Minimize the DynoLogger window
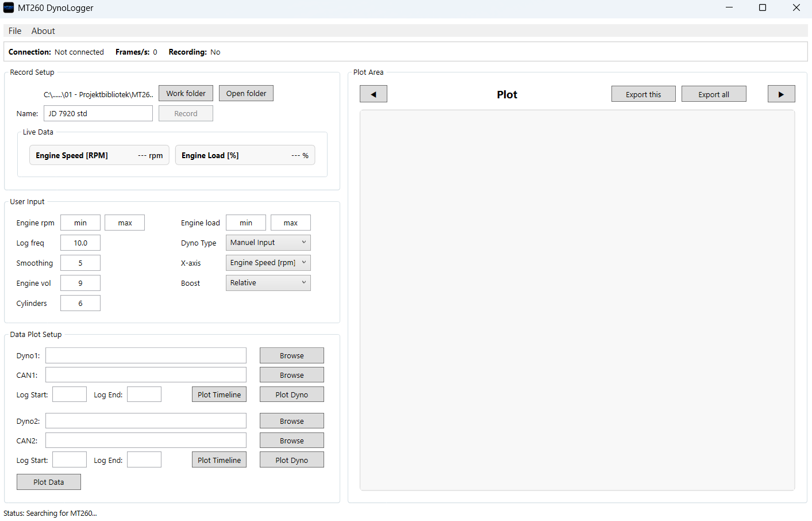 729,7
